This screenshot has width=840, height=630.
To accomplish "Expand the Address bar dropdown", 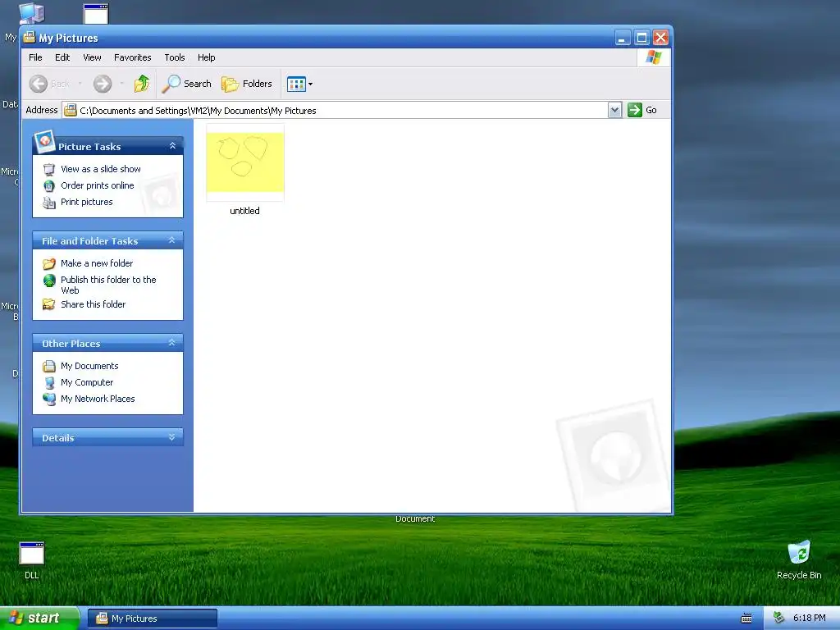I will pyautogui.click(x=614, y=111).
